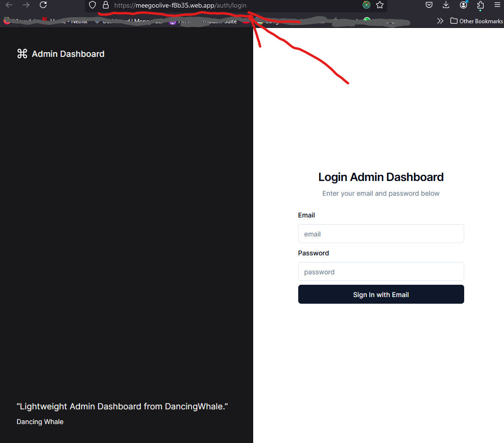
Task: Bookmark this page using the star icon
Action: [380, 5]
